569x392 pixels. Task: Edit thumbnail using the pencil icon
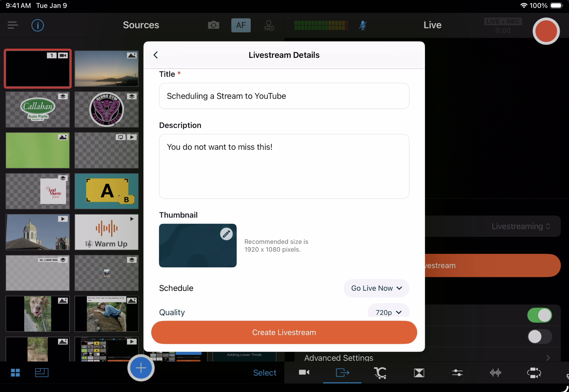click(226, 234)
